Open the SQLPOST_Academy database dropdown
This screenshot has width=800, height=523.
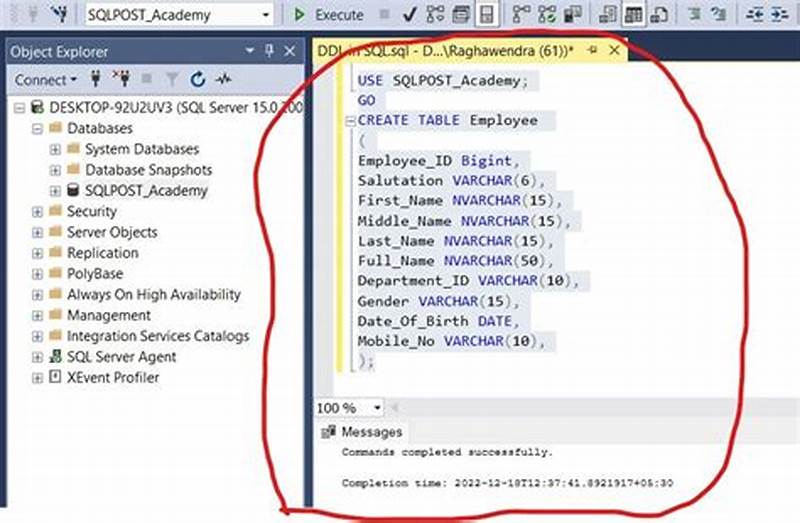(x=266, y=15)
